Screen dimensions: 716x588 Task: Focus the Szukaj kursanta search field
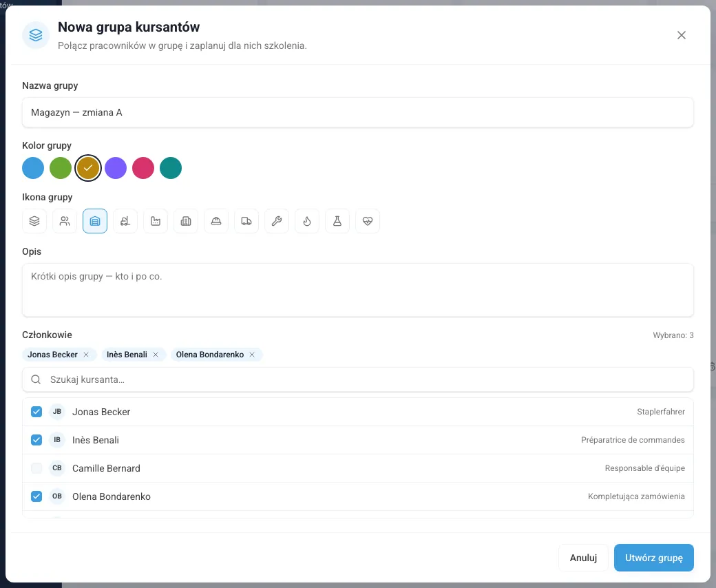358,380
